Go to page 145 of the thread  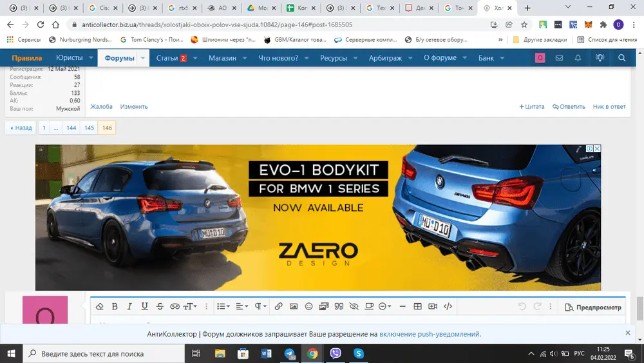pyautogui.click(x=90, y=128)
